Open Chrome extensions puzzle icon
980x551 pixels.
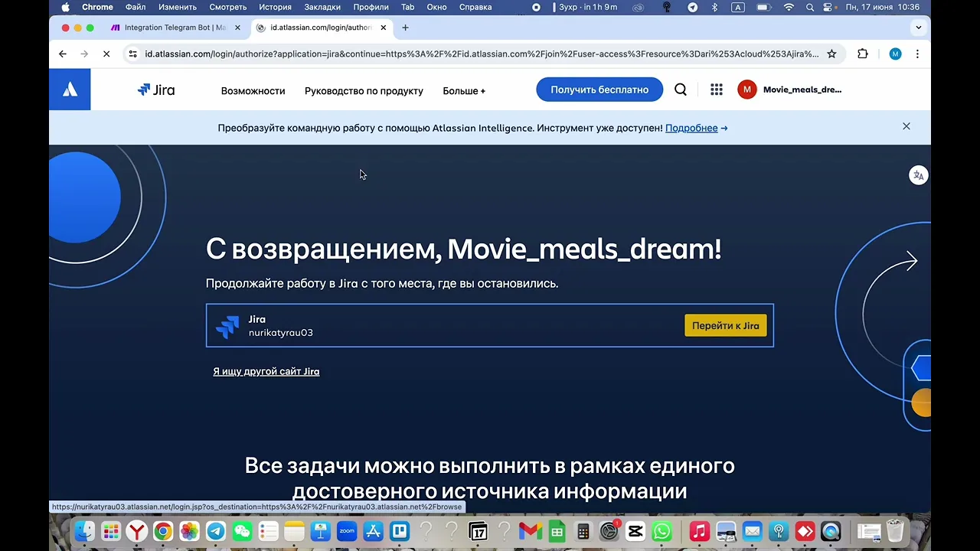pos(863,54)
